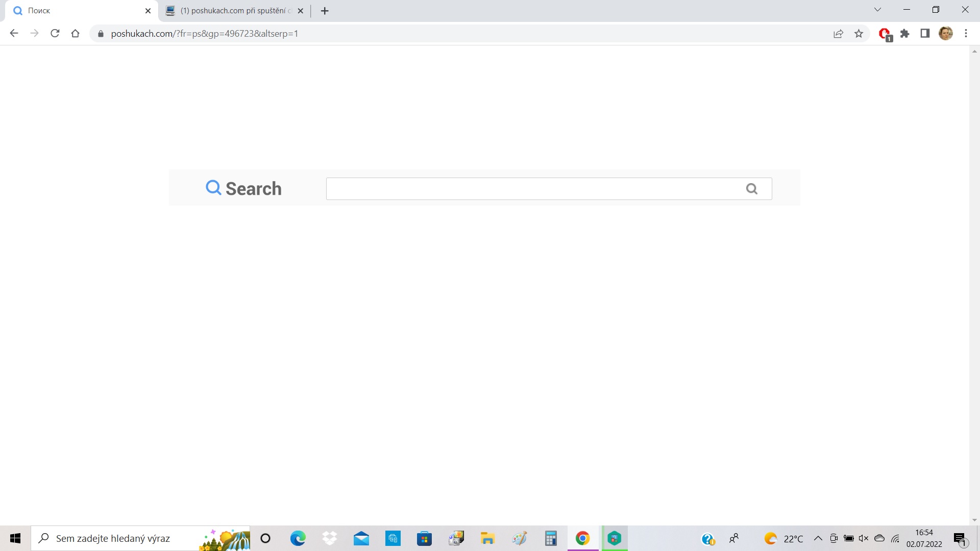Reload the current page

[x=55, y=34]
